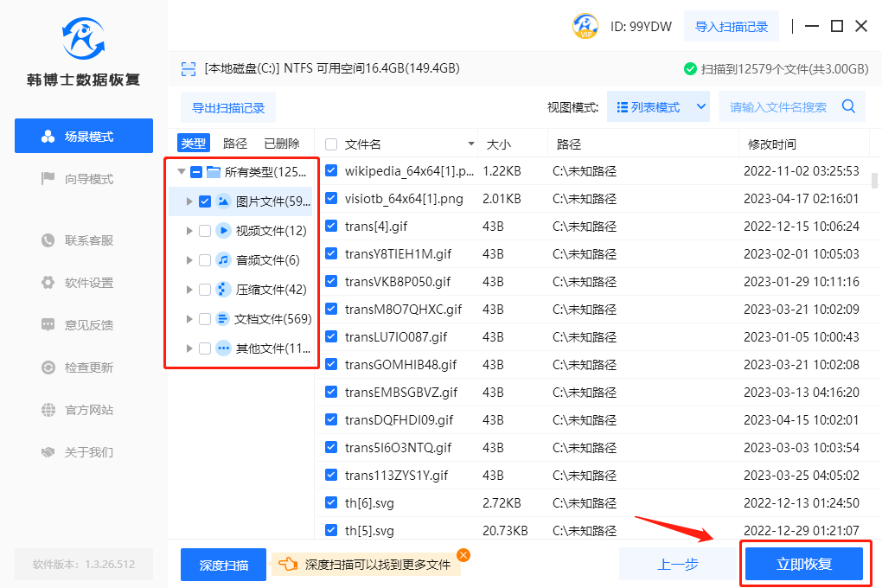The height and width of the screenshot is (588, 882).
Task: Select 场景模式 in the sidebar
Action: (x=84, y=136)
